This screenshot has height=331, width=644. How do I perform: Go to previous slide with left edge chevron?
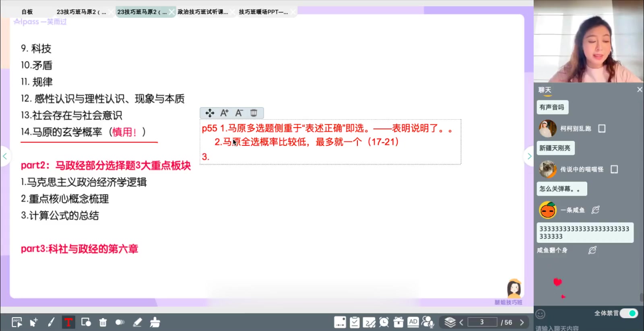(x=5, y=156)
